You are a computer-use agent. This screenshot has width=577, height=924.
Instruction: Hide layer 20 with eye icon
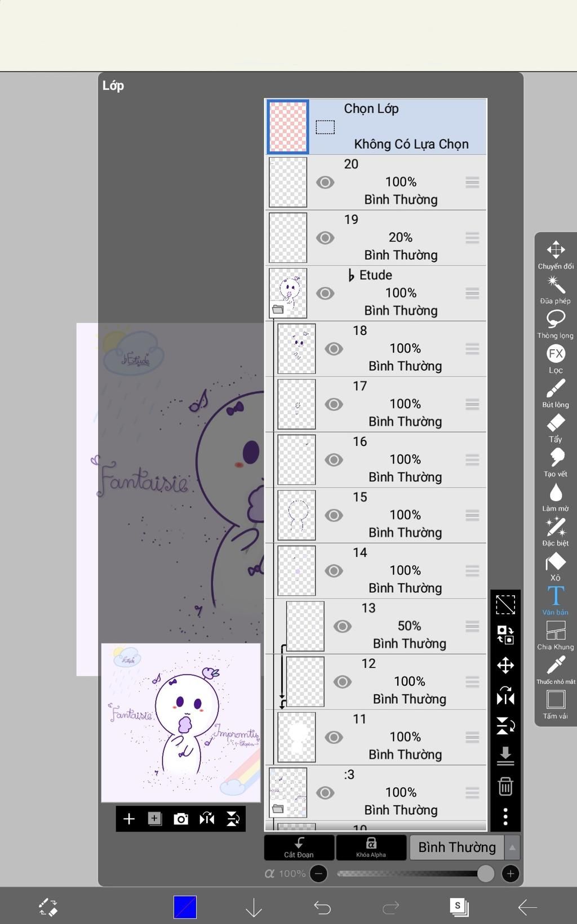pyautogui.click(x=325, y=182)
